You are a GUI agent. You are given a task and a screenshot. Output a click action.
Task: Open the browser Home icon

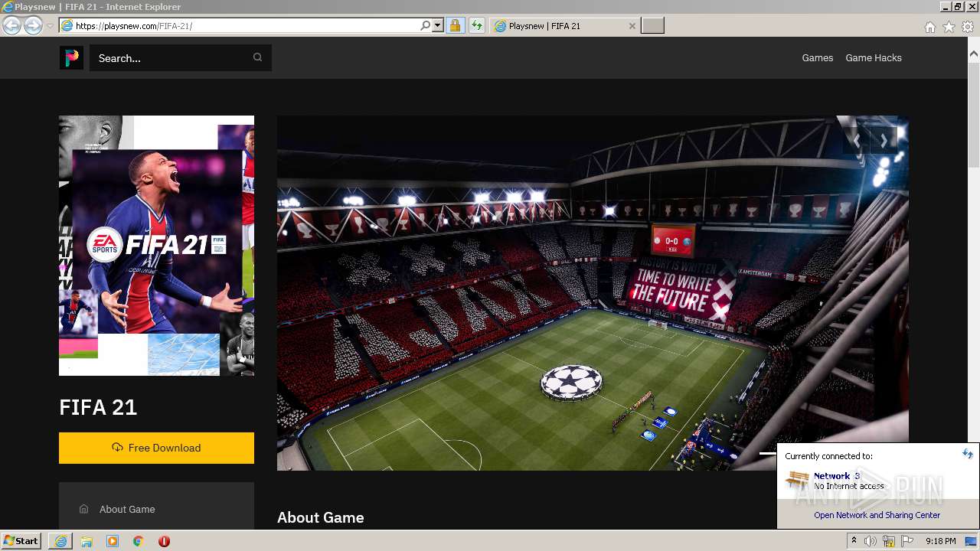(929, 27)
